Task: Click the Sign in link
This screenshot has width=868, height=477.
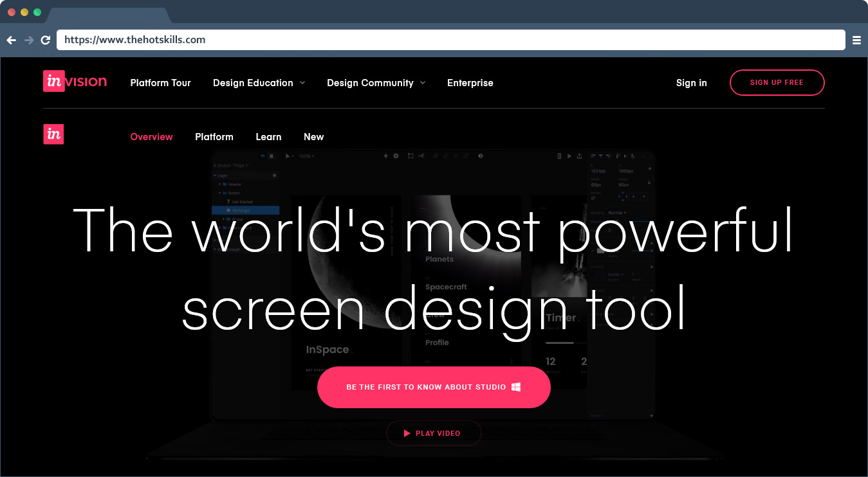Action: tap(691, 83)
